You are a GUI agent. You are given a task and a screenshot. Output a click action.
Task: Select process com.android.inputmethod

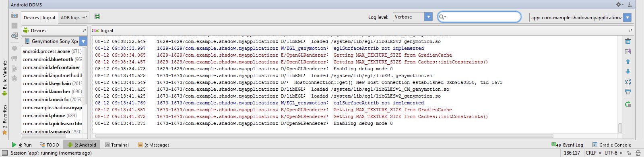tap(52, 75)
